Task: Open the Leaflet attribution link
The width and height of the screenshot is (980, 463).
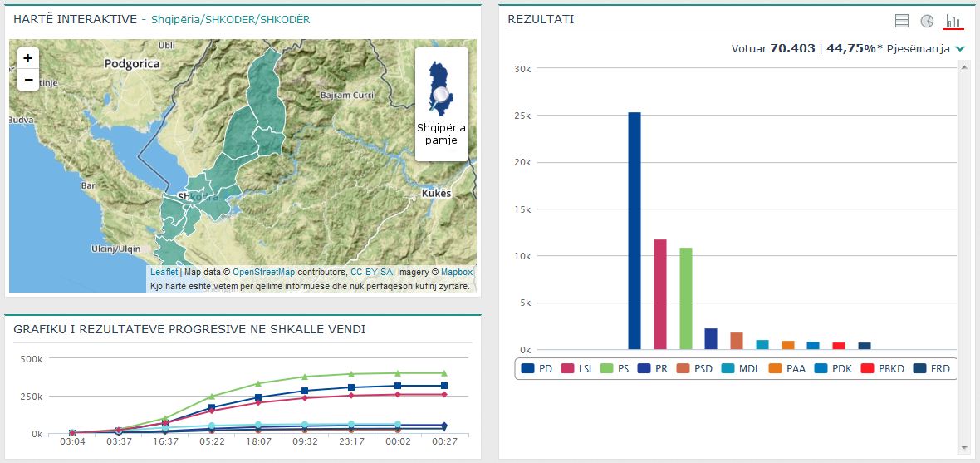Action: coord(164,272)
